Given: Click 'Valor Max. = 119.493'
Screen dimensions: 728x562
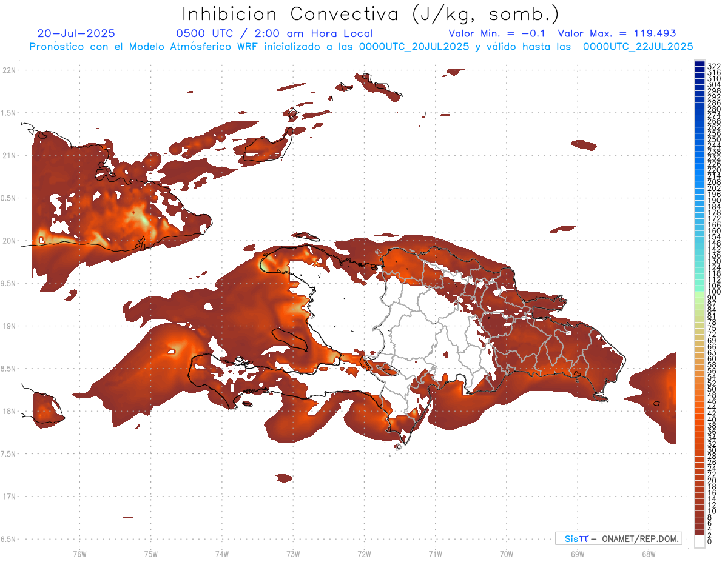Looking at the screenshot, I should click(617, 33).
